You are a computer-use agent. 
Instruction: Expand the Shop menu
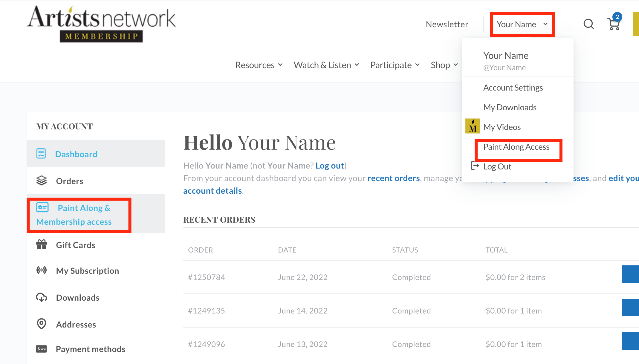444,65
